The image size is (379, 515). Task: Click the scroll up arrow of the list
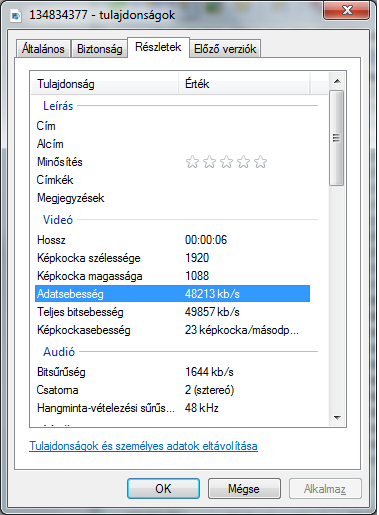[337, 81]
